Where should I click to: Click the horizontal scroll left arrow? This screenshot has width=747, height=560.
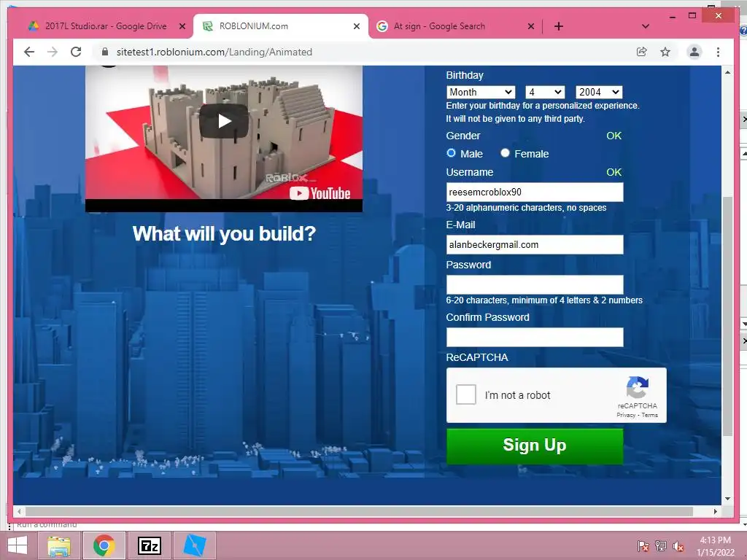19,511
